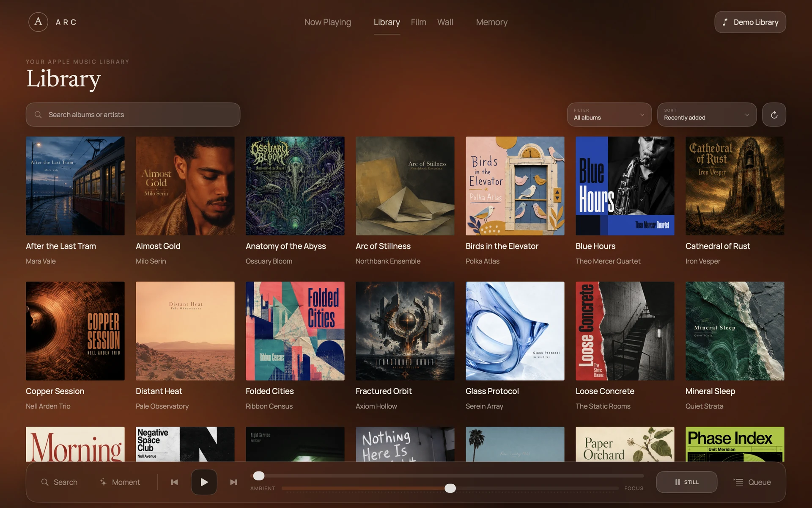The width and height of the screenshot is (812, 508).
Task: Click the Moment button label
Action: point(126,482)
